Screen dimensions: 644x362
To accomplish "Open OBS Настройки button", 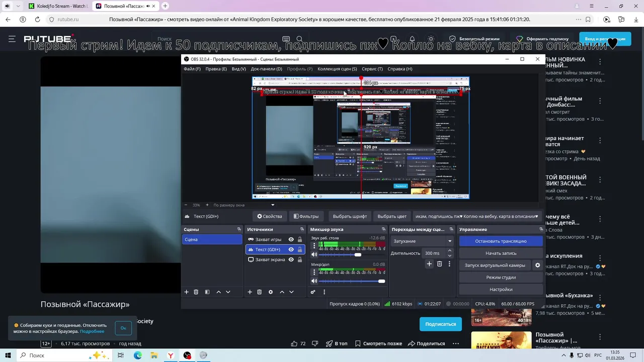I will coord(501,290).
